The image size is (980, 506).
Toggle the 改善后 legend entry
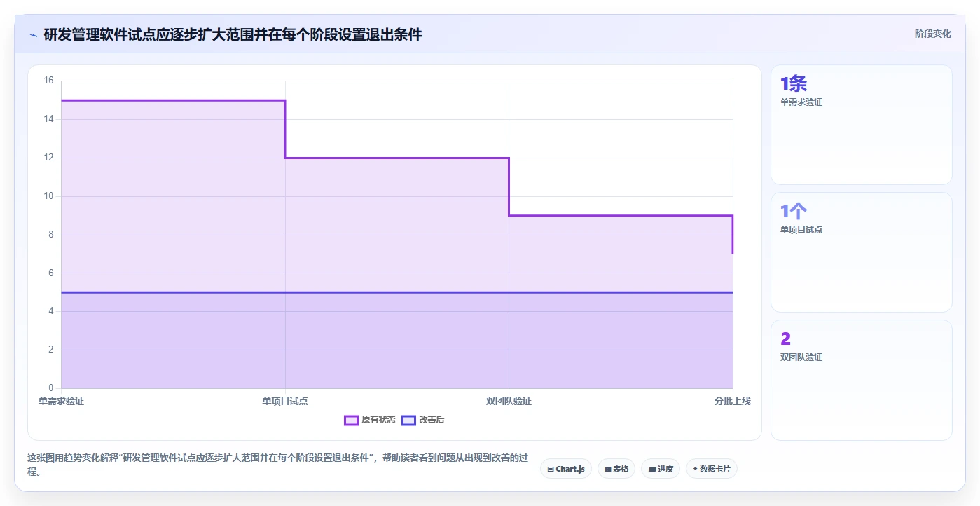click(x=423, y=420)
